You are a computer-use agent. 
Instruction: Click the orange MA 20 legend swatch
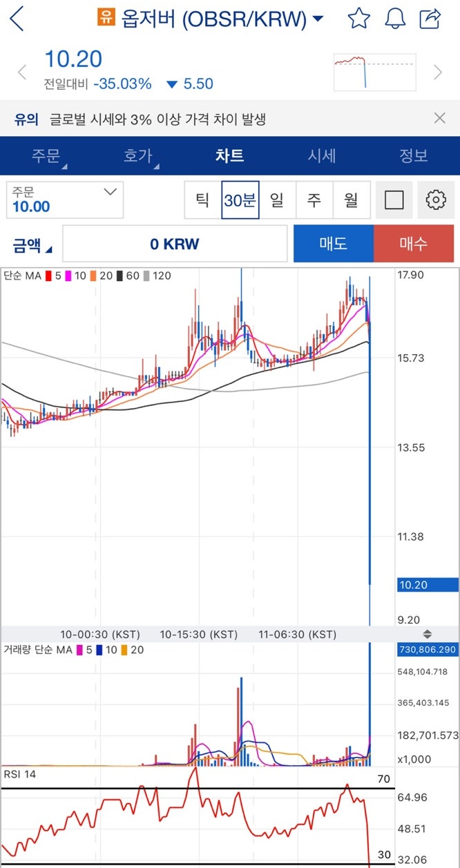point(94,276)
